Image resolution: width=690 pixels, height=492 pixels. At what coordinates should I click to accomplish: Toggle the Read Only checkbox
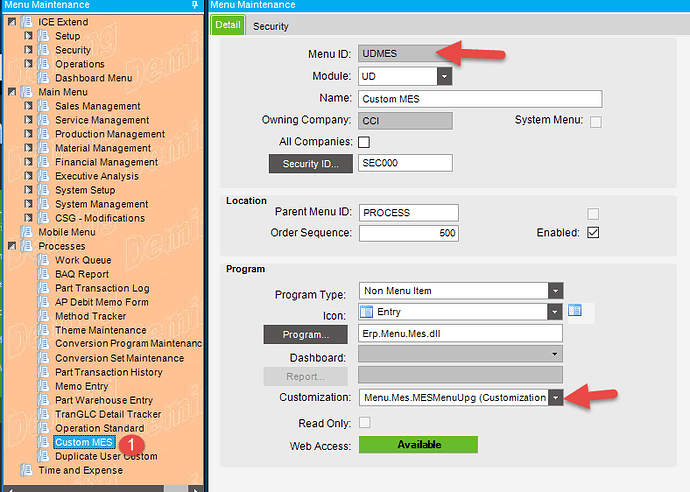[365, 422]
